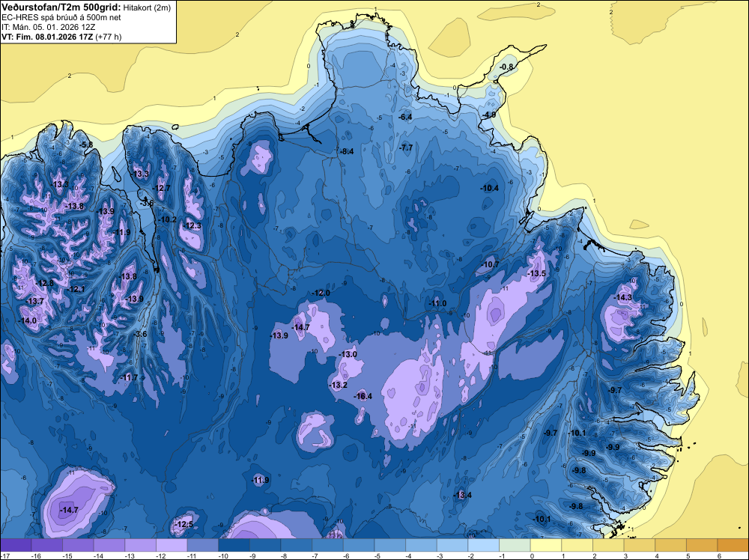749x560 pixels.
Task: Click the '-4.9' temperature value
Action: point(489,115)
